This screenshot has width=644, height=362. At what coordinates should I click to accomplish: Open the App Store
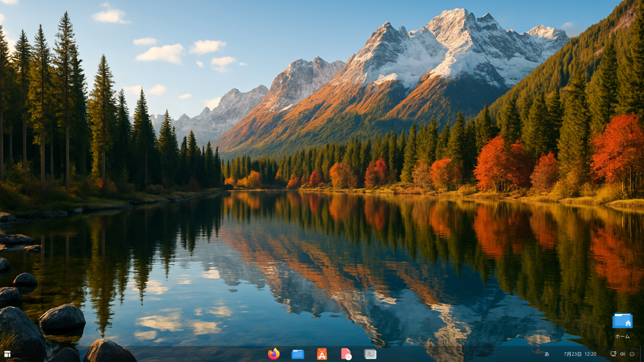[322, 354]
